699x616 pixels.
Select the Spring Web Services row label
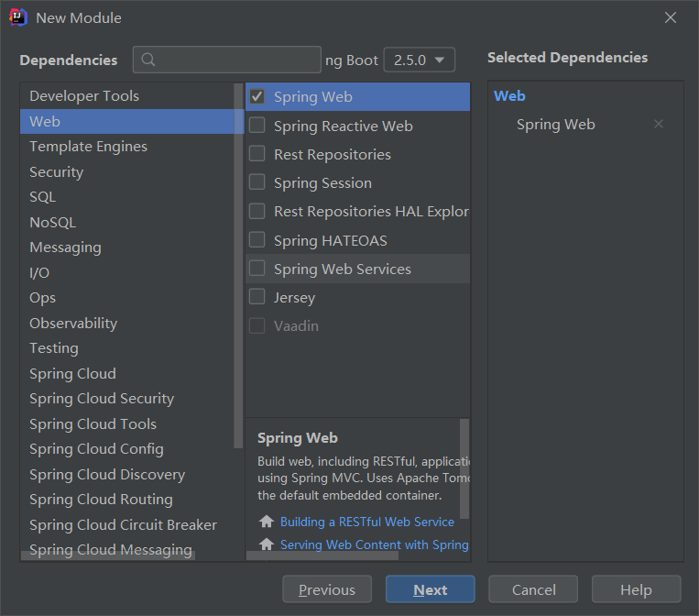[343, 269]
